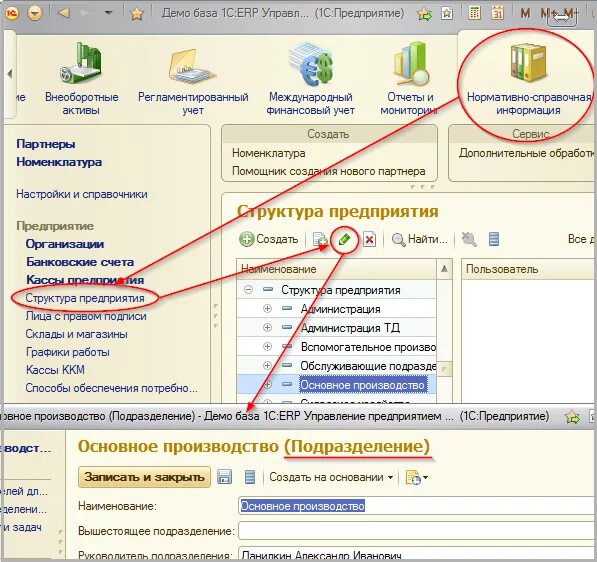Expand the Основное производство node
597x562 pixels.
point(267,385)
